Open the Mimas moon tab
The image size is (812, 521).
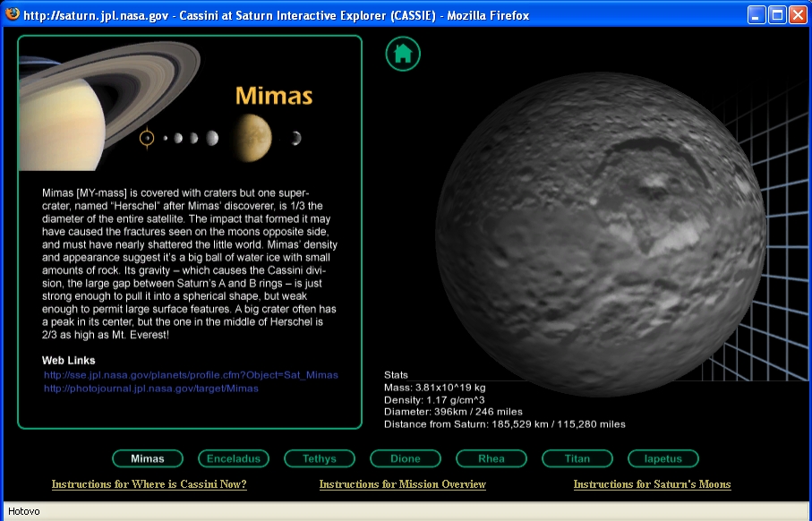coord(148,459)
